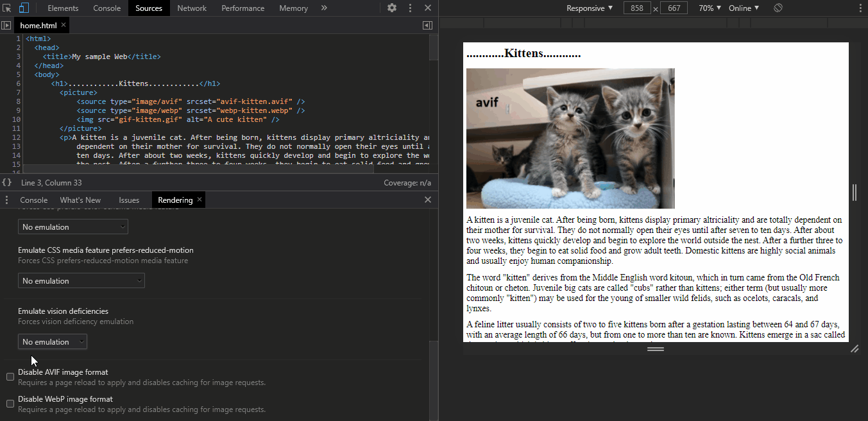Show more DevTools tabs chevron
Viewport: 868px width, 421px height.
pos(324,8)
